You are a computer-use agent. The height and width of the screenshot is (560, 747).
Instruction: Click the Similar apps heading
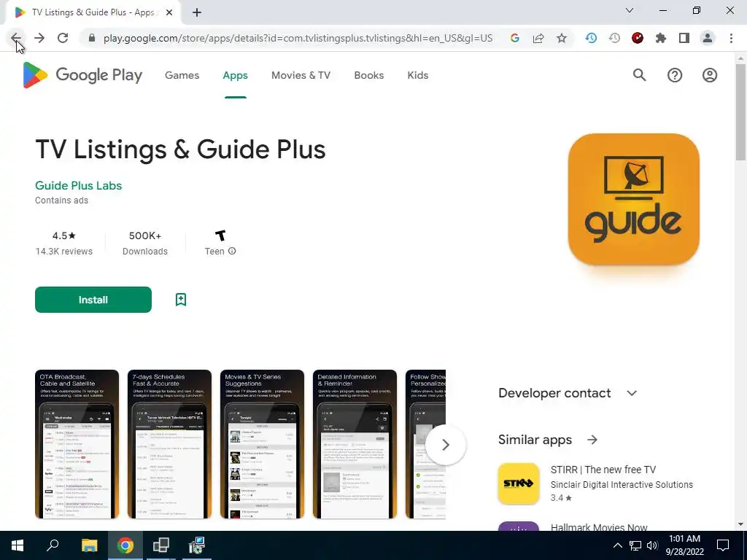535,440
